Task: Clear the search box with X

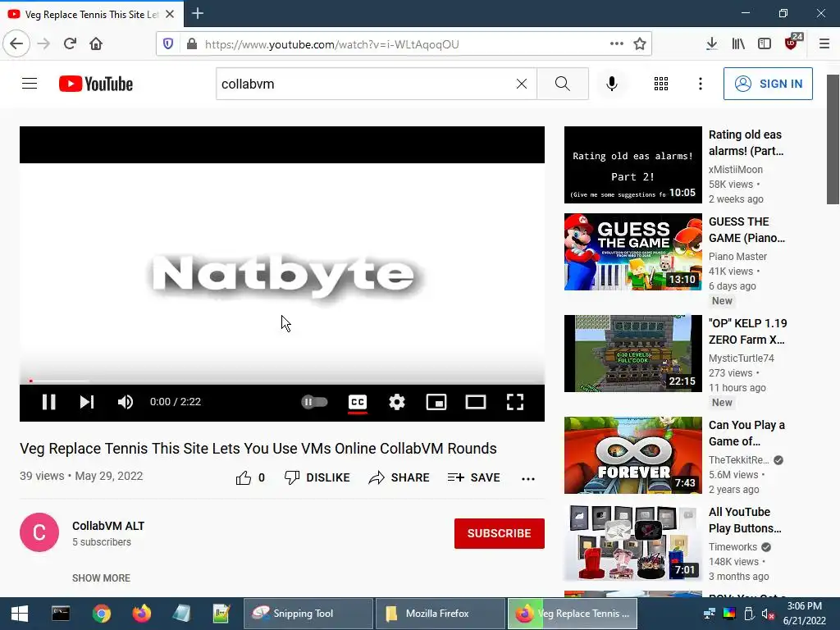Action: click(521, 84)
